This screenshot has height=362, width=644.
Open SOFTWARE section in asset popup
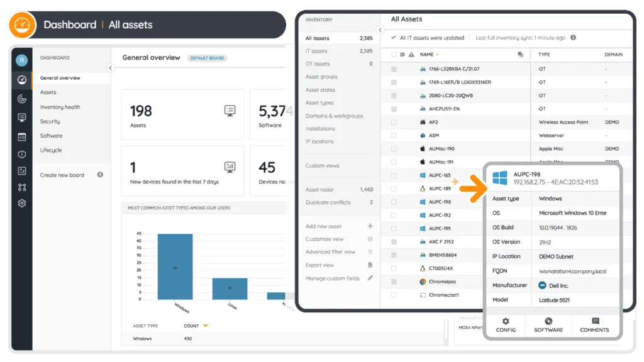pos(548,324)
